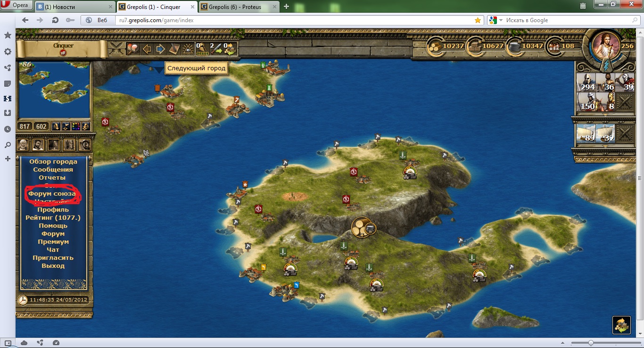
Task: Select the unit showing 150
Action: pyautogui.click(x=586, y=102)
